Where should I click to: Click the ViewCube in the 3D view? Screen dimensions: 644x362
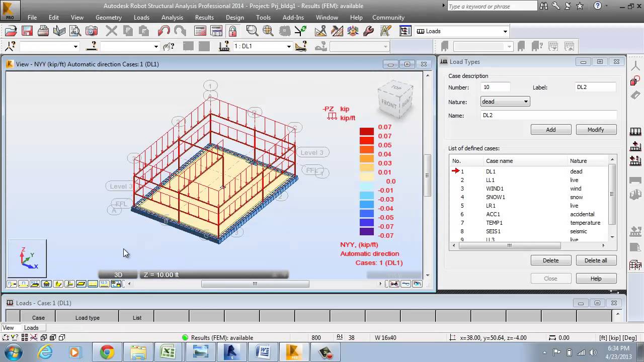coord(395,100)
